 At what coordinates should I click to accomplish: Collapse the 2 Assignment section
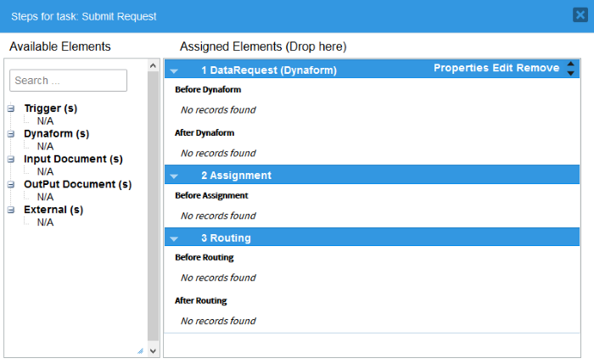point(174,176)
